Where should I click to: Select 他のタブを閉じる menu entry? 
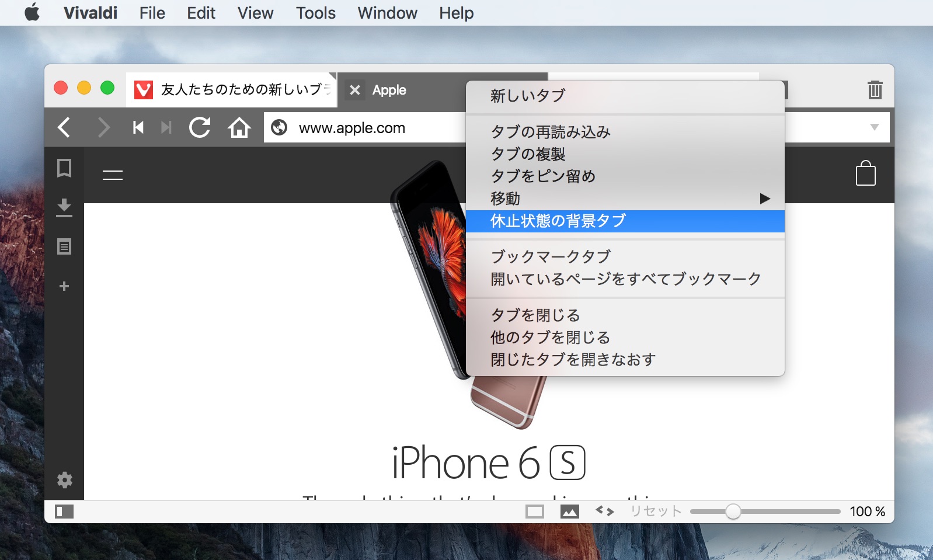point(625,338)
